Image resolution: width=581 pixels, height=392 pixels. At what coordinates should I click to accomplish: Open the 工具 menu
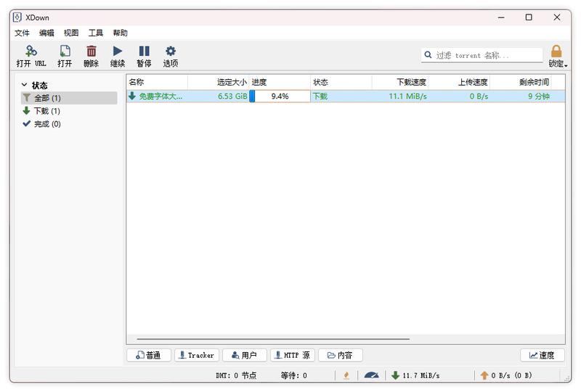[x=96, y=33]
